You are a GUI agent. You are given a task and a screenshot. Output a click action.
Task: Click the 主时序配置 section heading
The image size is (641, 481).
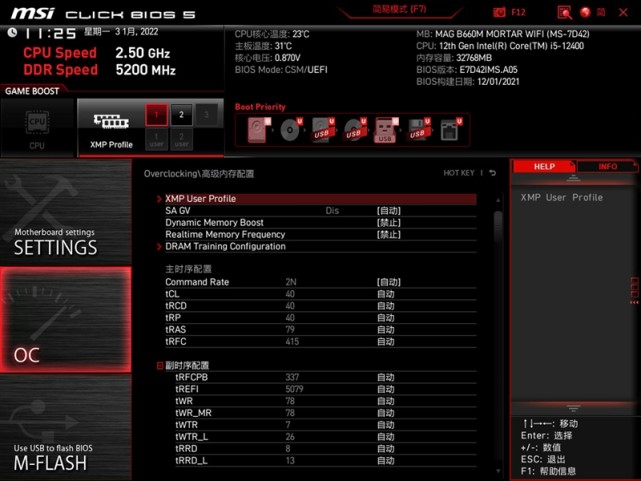[188, 269]
